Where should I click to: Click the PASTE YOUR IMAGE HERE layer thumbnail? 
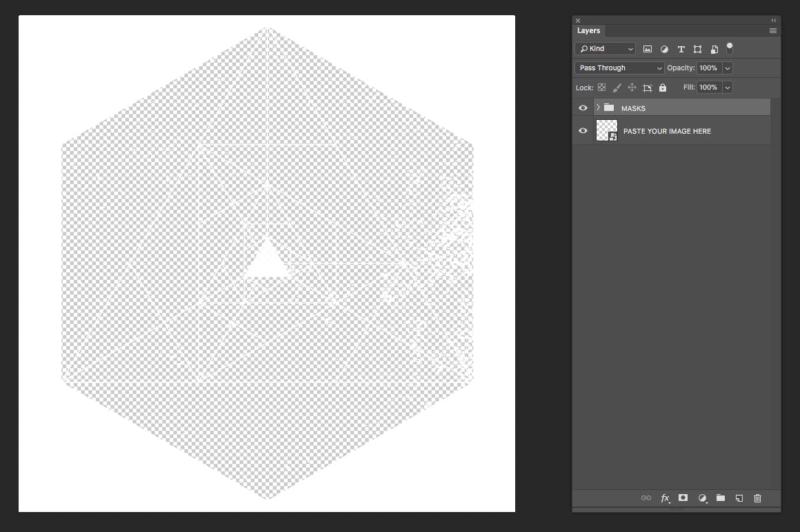coord(606,130)
